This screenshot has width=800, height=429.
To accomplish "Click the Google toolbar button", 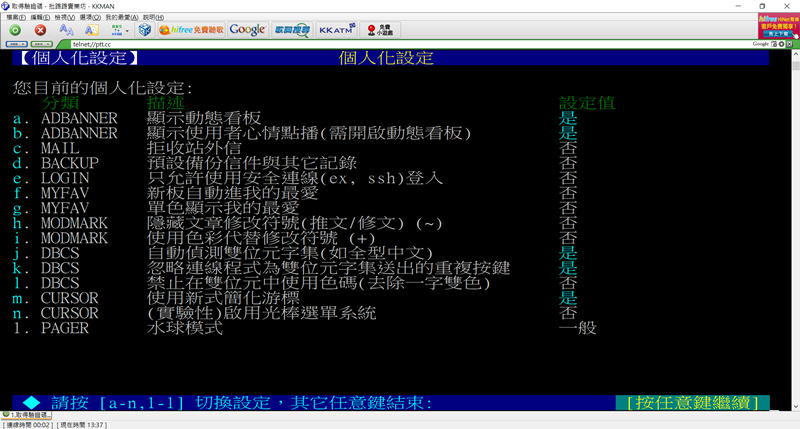I will tap(247, 30).
